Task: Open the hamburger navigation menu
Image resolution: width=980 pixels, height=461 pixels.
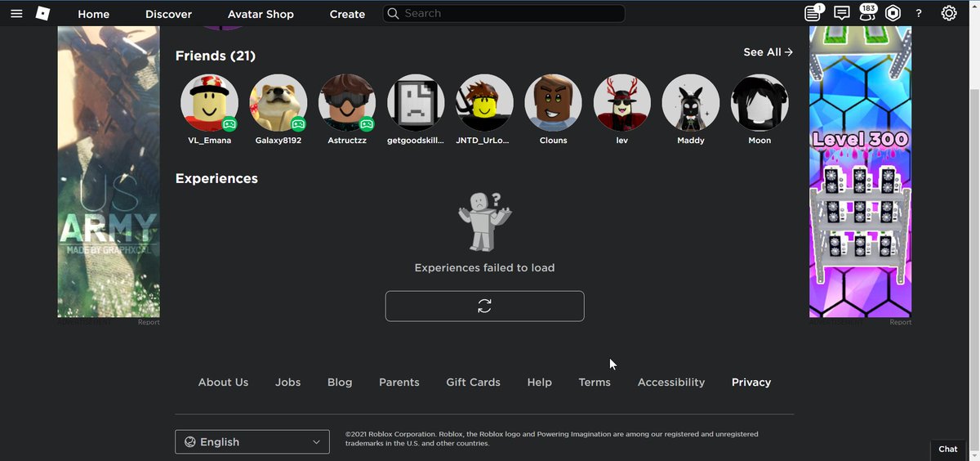Action: [x=16, y=14]
